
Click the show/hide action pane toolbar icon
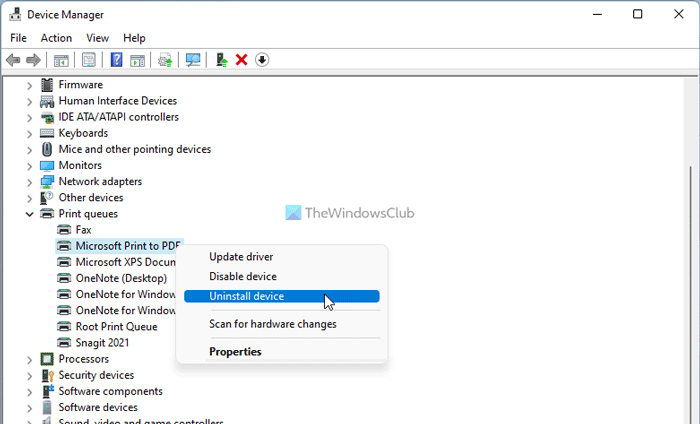click(x=138, y=60)
